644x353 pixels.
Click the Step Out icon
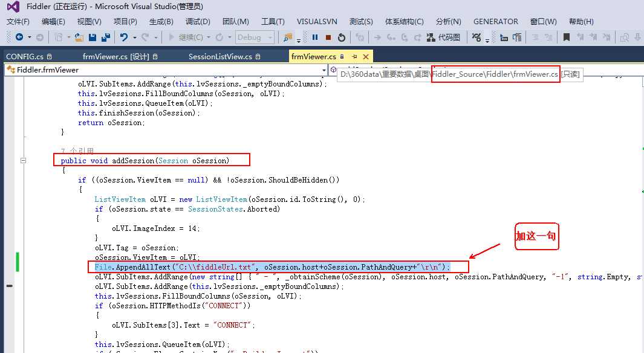(417, 37)
